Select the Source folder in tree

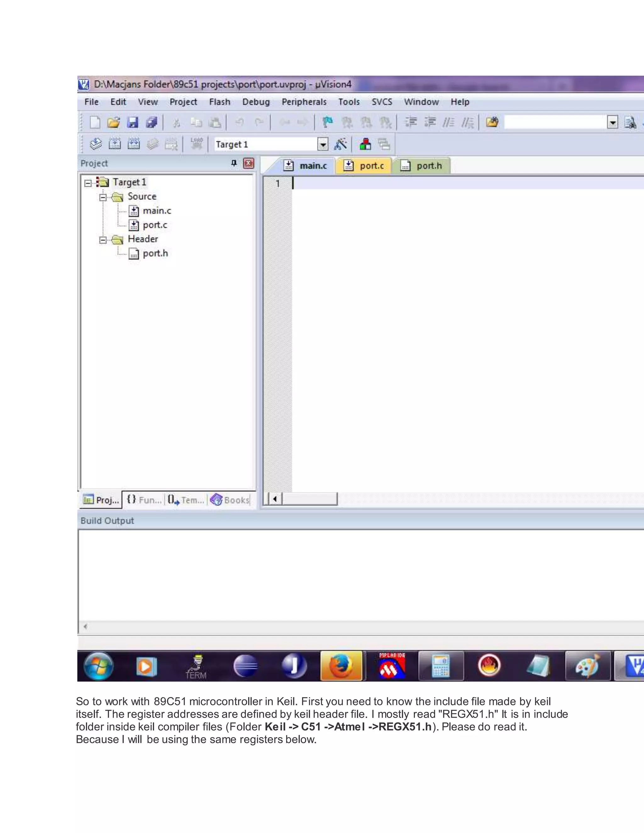142,197
